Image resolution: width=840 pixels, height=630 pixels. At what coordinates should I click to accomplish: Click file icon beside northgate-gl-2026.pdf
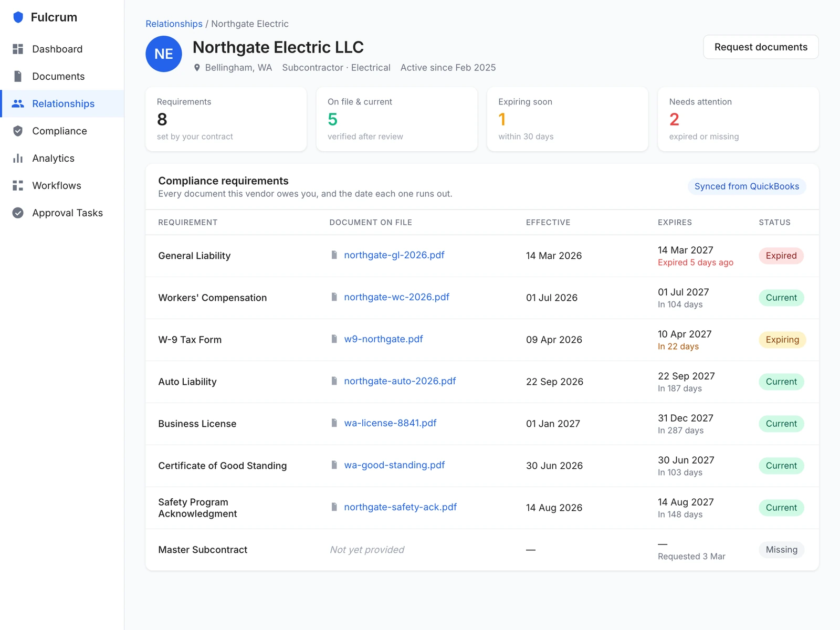334,255
